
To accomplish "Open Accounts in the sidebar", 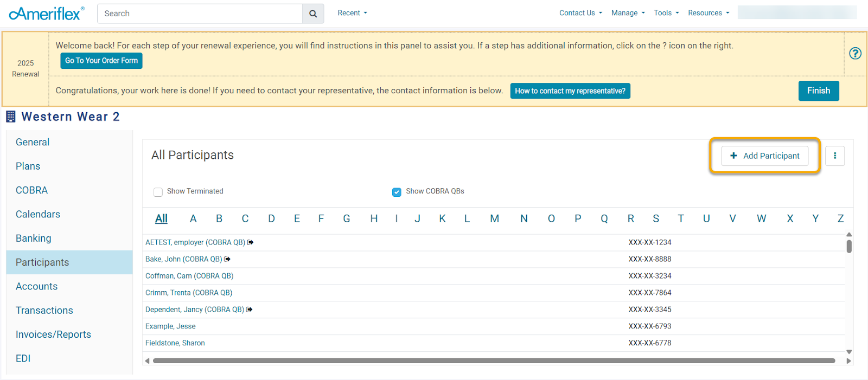I will tap(69, 286).
